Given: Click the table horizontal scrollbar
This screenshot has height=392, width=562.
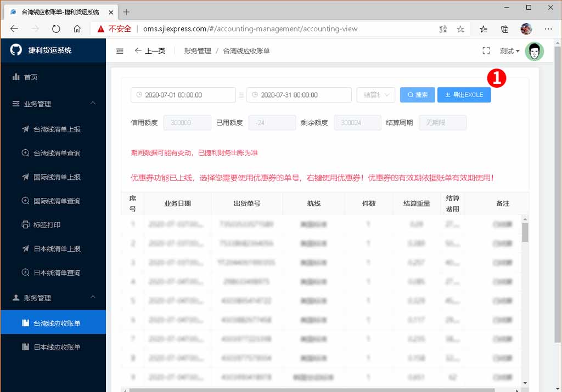Looking at the screenshot, I should point(312,390).
